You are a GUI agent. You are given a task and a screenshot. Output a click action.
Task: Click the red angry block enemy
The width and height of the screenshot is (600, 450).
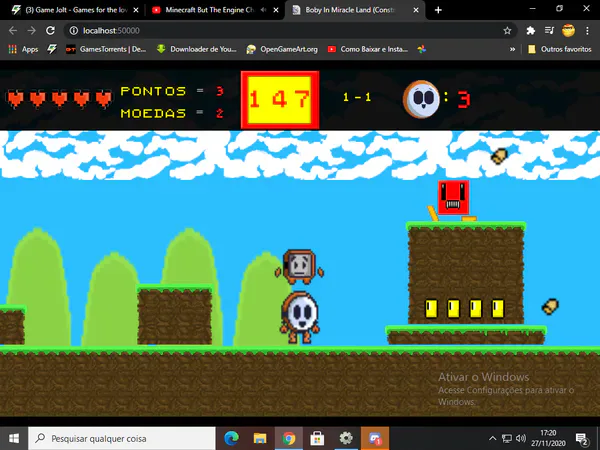pos(453,197)
